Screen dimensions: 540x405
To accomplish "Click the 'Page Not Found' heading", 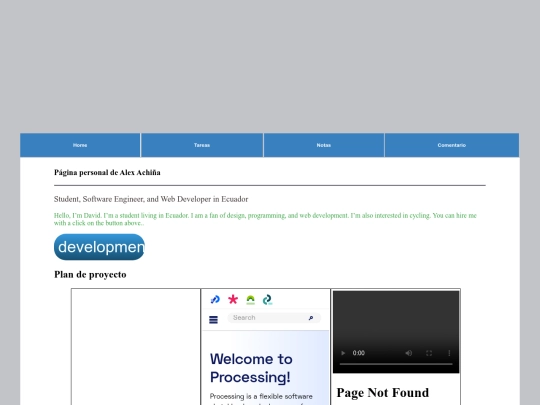I will (383, 393).
